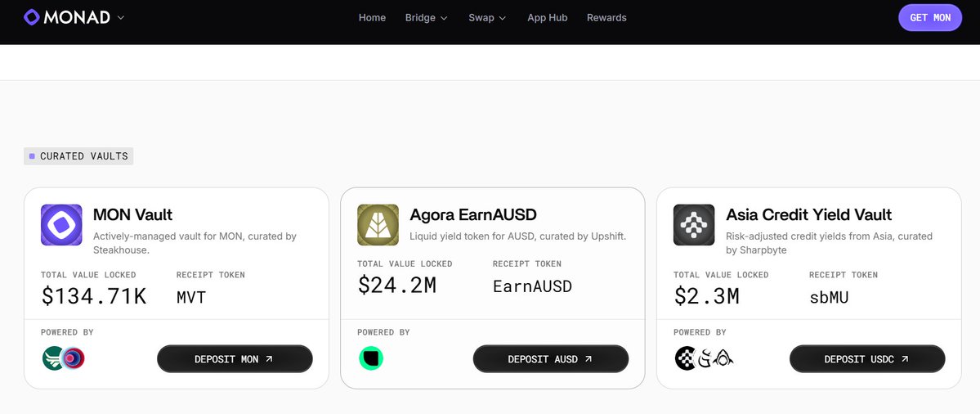Select the sbMU receipt token

[x=829, y=297]
